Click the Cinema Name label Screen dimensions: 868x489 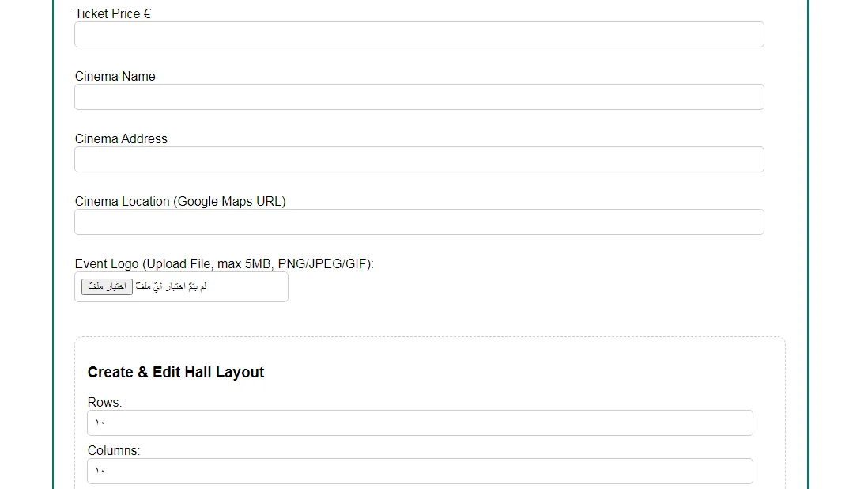[x=115, y=76]
